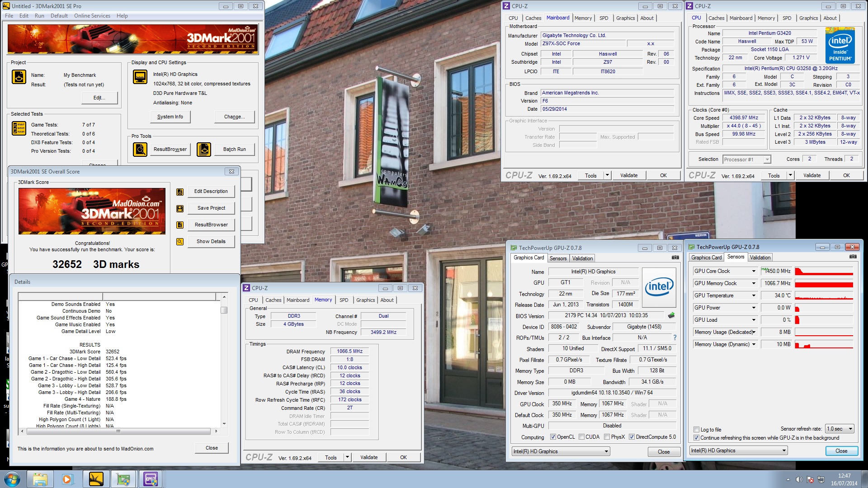Screen dimensions: 868x488
Task: Switch to Caches tab in Mainboard CPU-Z
Action: [533, 18]
